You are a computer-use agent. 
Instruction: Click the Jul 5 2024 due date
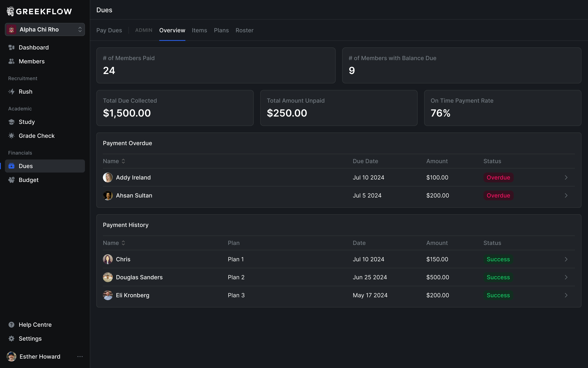367,195
